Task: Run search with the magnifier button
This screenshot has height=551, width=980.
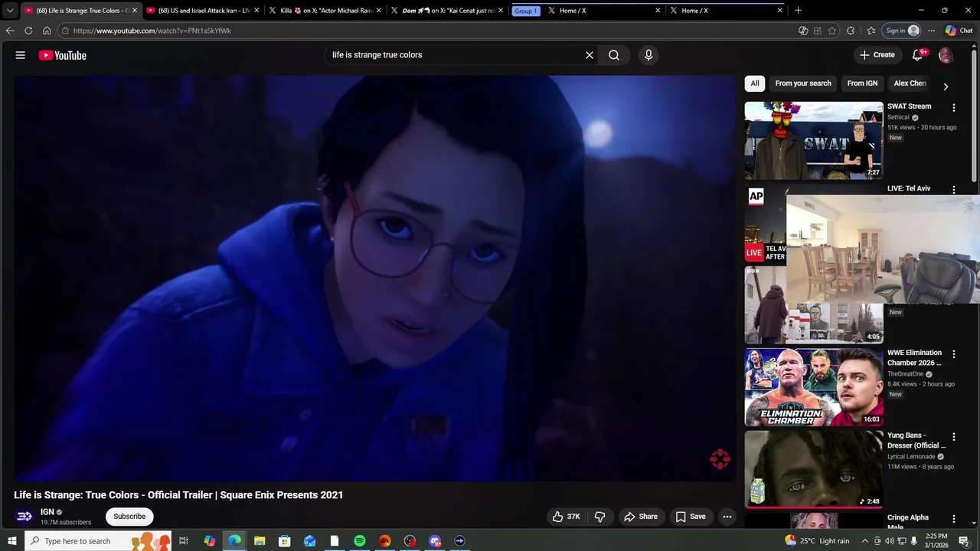Action: coord(614,55)
